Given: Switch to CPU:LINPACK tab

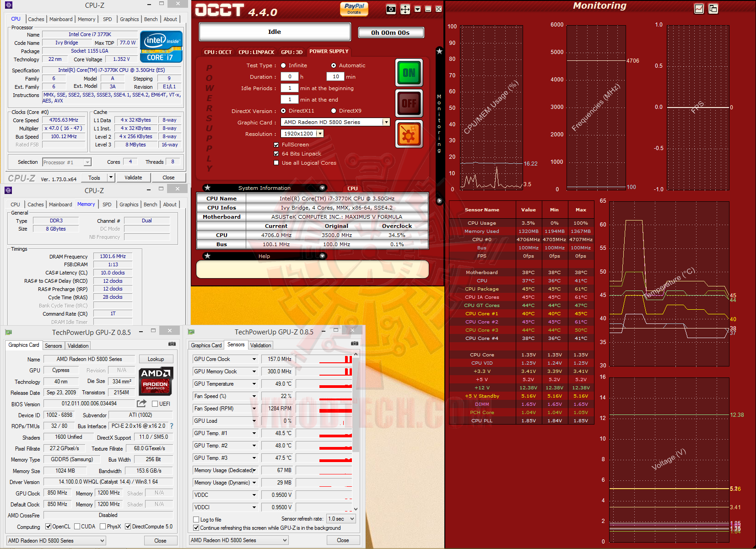Looking at the screenshot, I should click(256, 52).
